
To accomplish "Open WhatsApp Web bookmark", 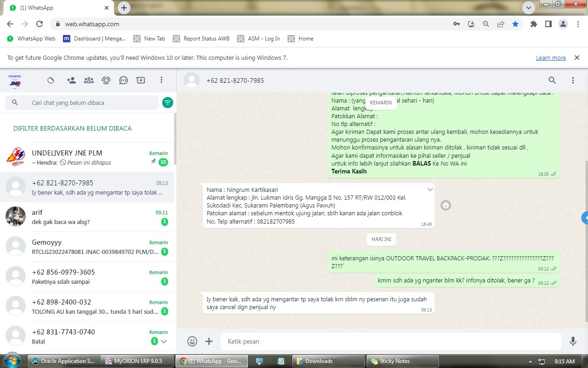I will (x=31, y=39).
